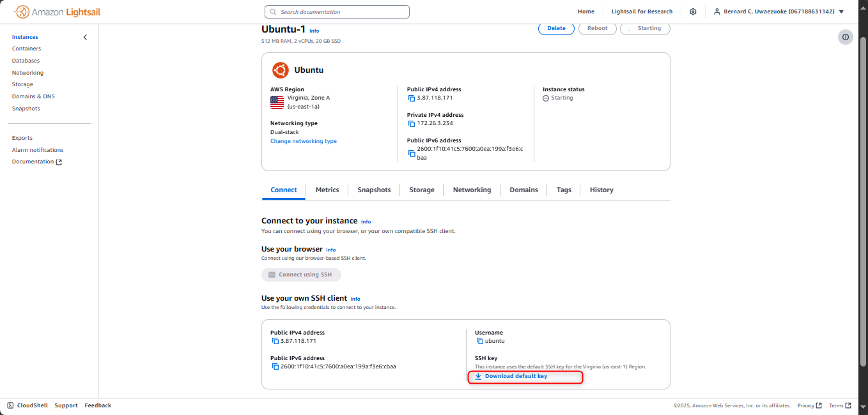Image resolution: width=868 pixels, height=415 pixels.
Task: Select Storage in the sidebar
Action: pyautogui.click(x=22, y=84)
